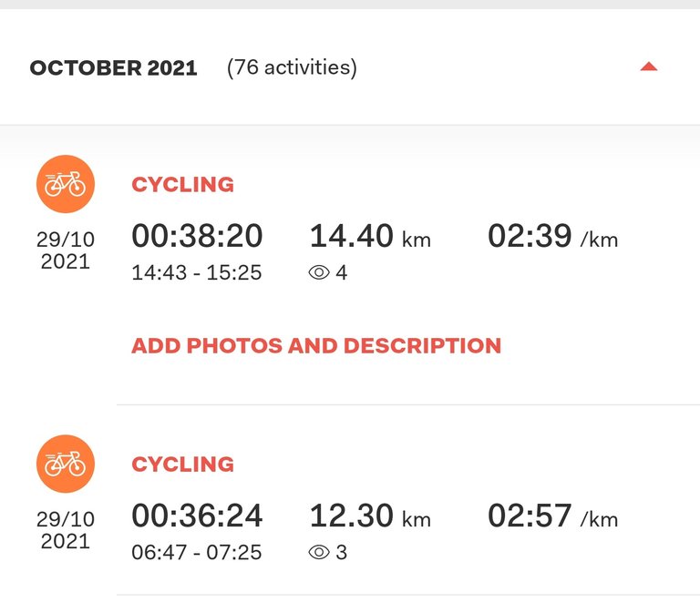Select the 12.30 km distance value
Screen dimensions: 700x613
tap(370, 516)
